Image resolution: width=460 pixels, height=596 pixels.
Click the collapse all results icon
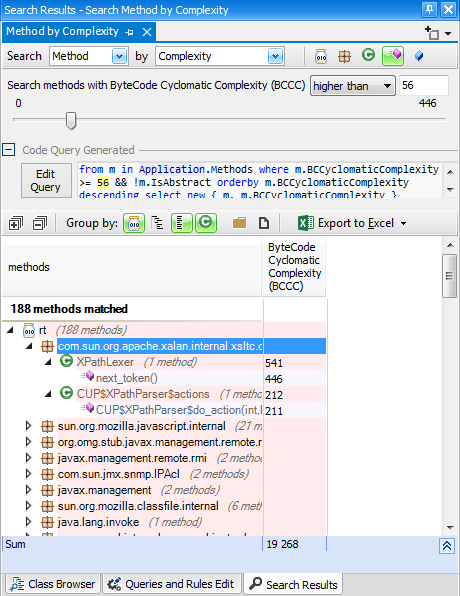40,224
